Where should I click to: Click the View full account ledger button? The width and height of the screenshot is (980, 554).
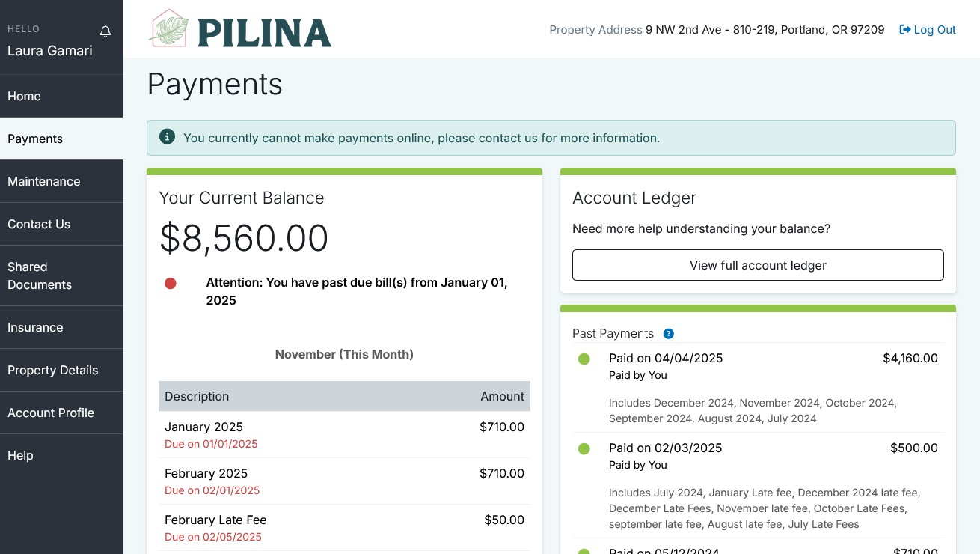tap(758, 265)
